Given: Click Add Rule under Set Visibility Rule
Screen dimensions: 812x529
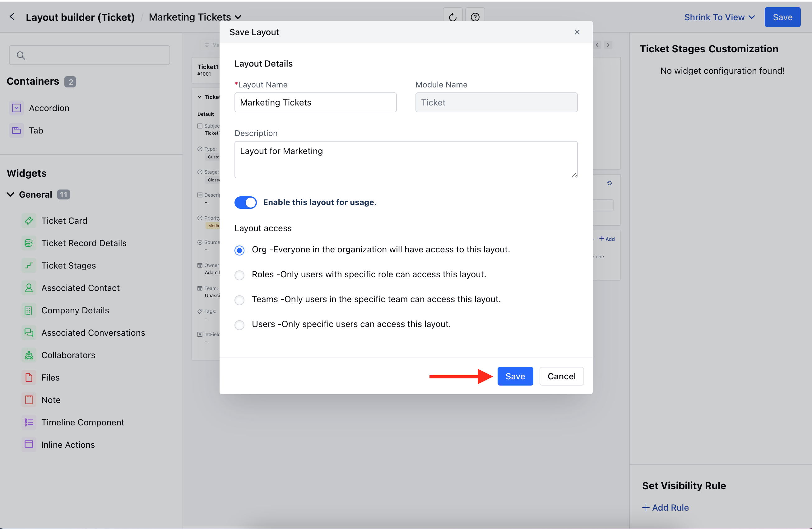Looking at the screenshot, I should 665,508.
